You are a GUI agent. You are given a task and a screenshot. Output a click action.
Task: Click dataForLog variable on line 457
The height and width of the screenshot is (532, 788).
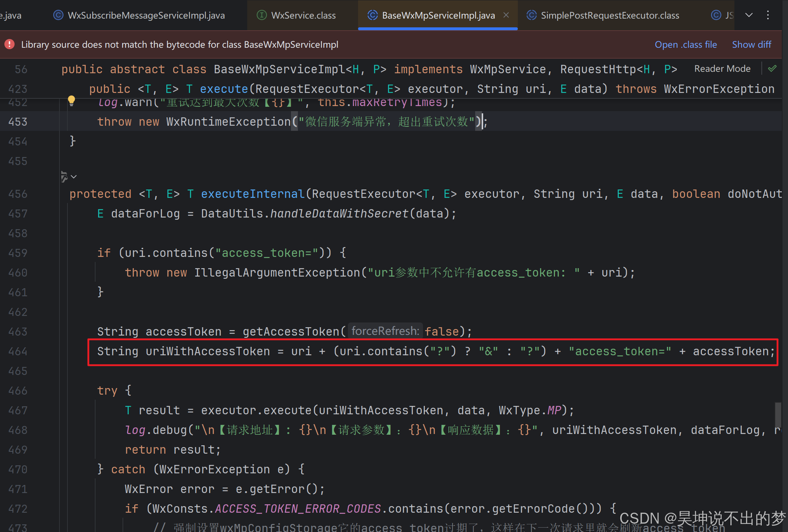(145, 214)
